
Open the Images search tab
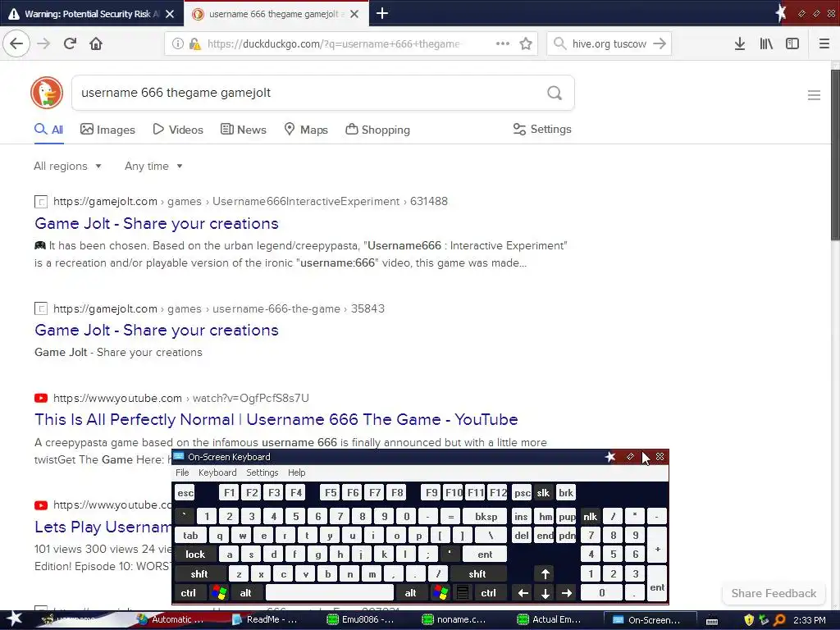pos(107,130)
